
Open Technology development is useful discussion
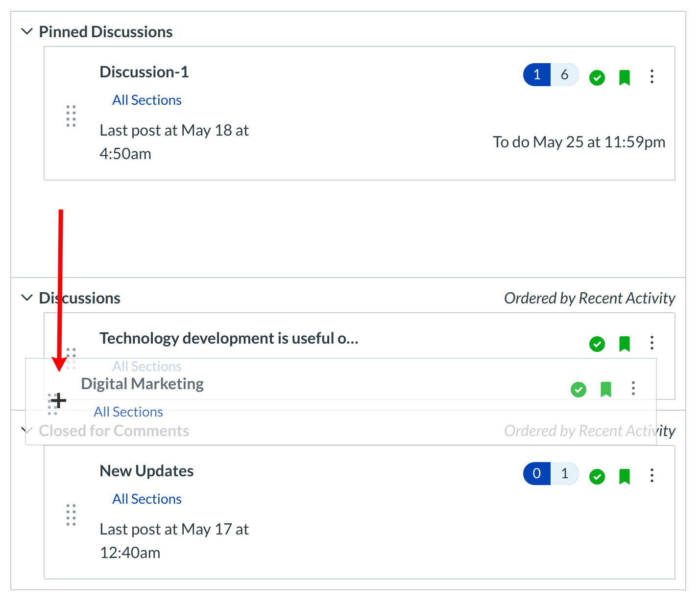tap(229, 338)
